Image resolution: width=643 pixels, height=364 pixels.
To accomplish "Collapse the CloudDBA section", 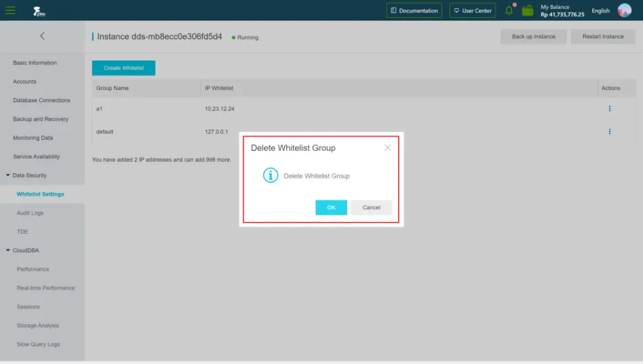I will point(8,250).
